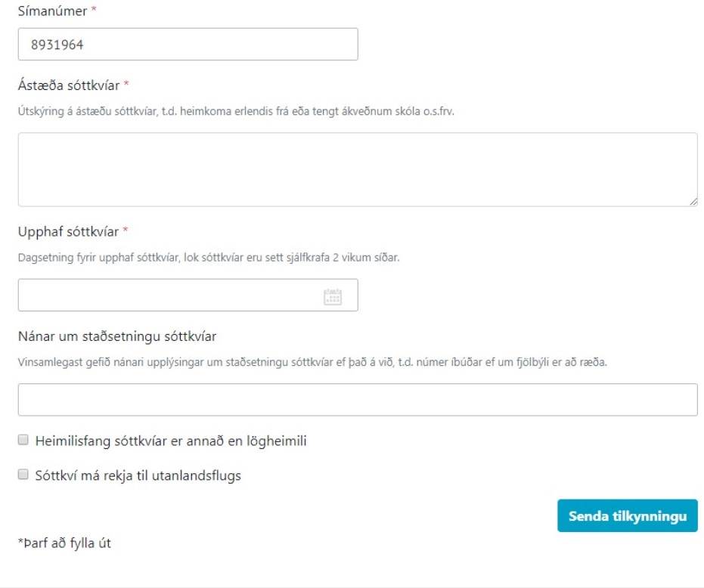Focus the Nánar um staðsetningu sóttkvíar field
Image resolution: width=704 pixels, height=588 pixels.
click(358, 400)
